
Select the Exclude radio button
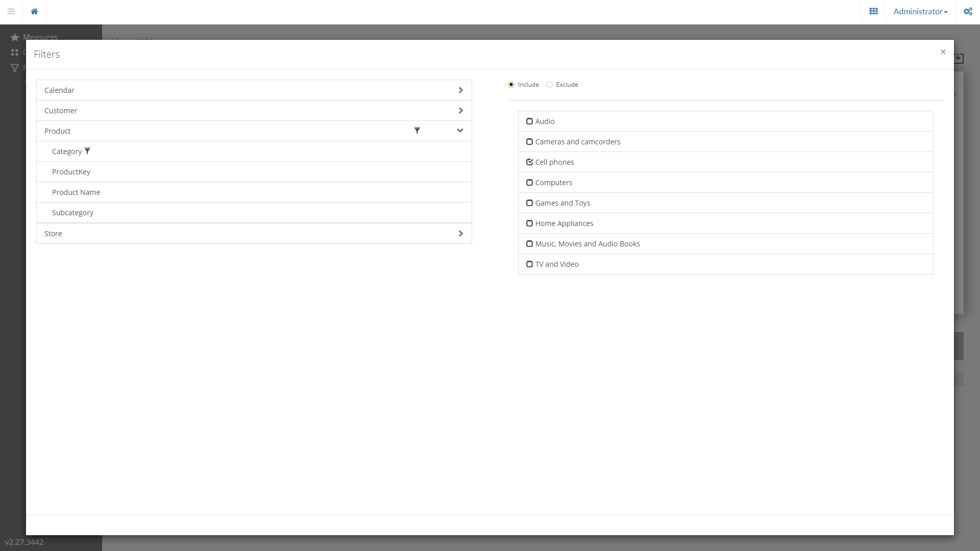pyautogui.click(x=549, y=85)
